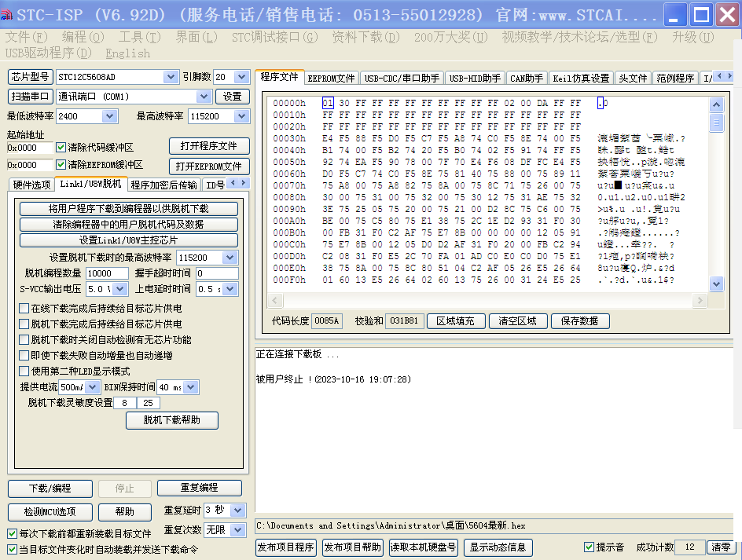Viewport: 742px width, 560px height.
Task: Open 工具(T) menu
Action: tap(140, 37)
